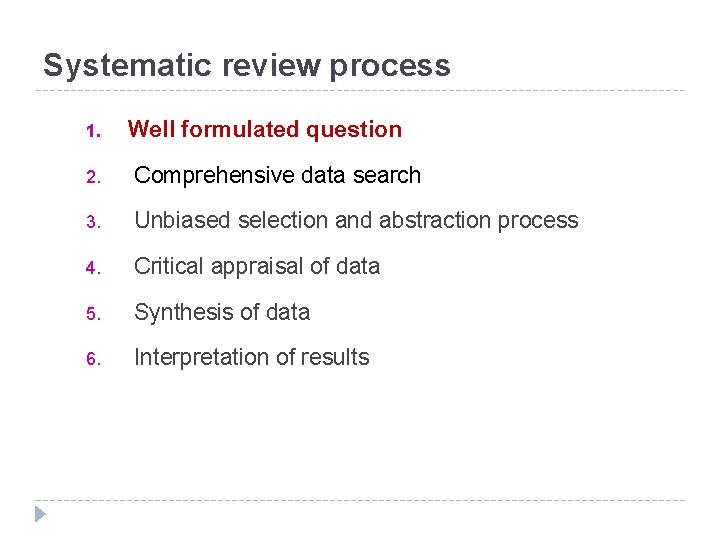Click the list number 2 marker
The height and width of the screenshot is (540, 720).
90,177
